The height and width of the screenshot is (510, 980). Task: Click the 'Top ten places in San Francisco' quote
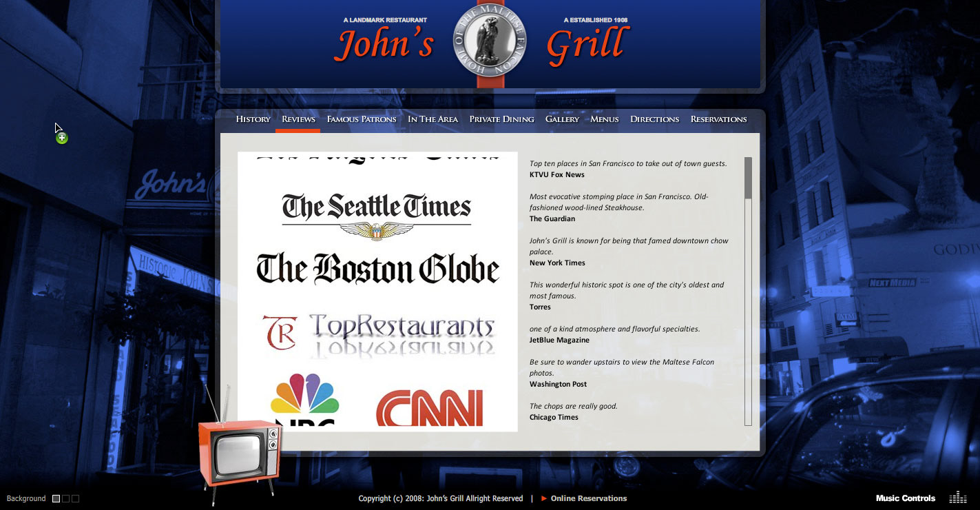tap(628, 163)
